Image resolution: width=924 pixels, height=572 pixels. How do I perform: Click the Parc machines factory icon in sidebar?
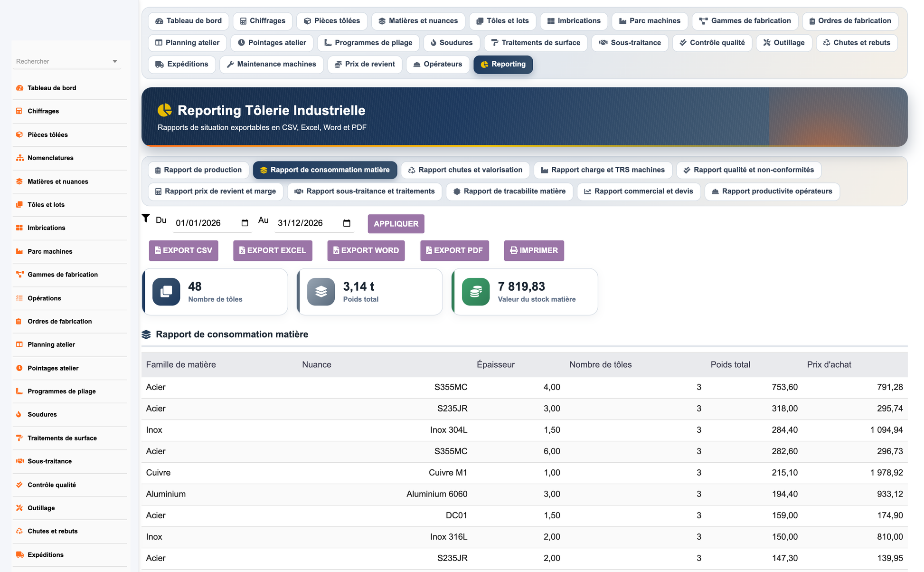(19, 251)
